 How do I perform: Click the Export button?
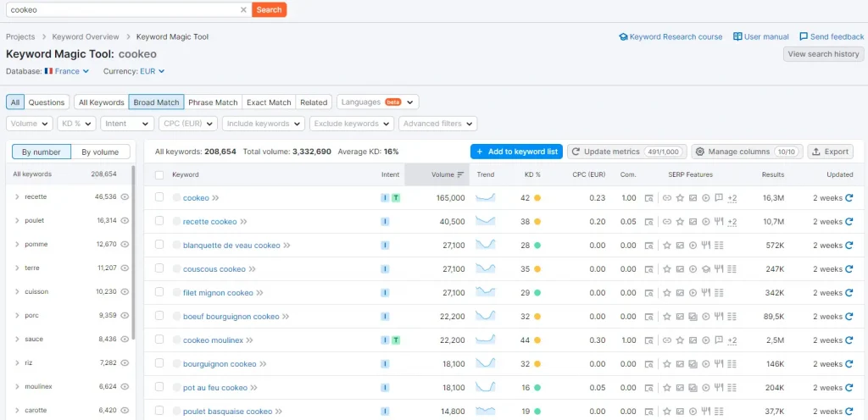point(831,152)
